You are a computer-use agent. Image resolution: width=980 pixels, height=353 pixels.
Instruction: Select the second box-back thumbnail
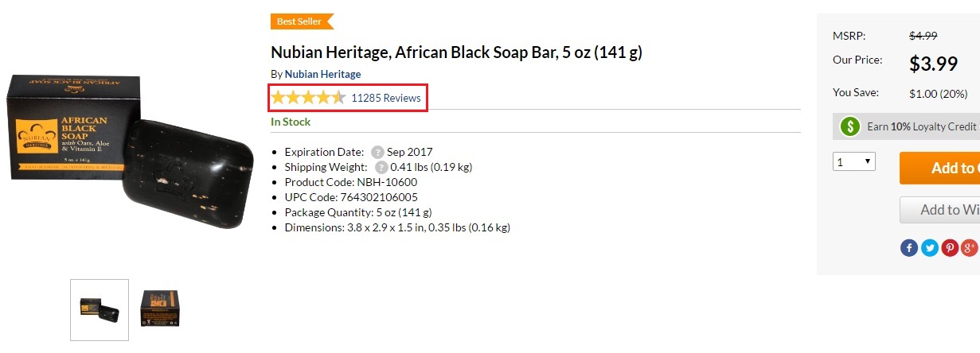click(x=159, y=309)
